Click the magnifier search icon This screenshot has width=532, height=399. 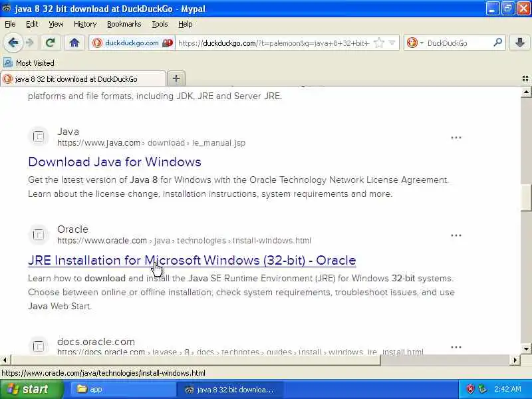pos(497,43)
